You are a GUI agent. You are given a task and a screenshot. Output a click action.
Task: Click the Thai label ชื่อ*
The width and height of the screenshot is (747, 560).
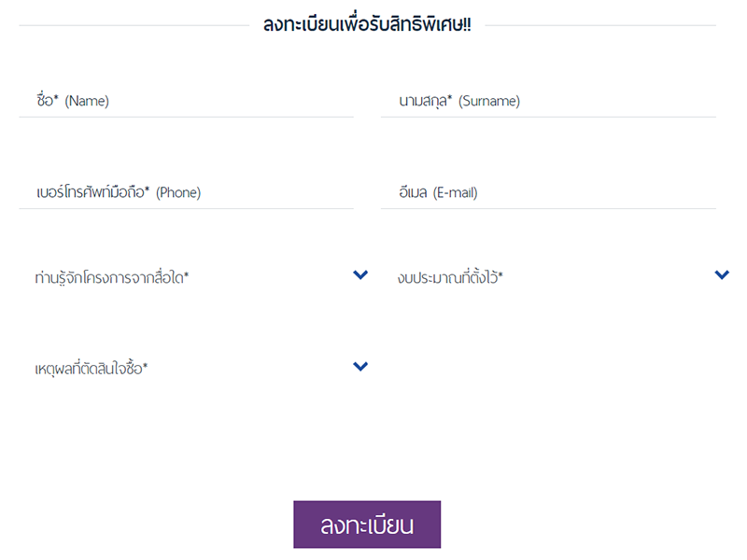click(47, 101)
